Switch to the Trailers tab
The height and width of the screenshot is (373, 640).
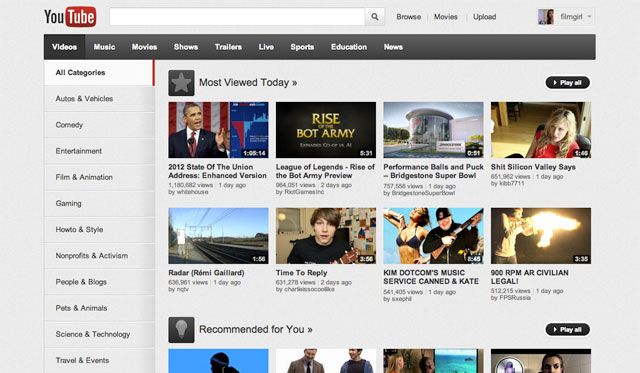(228, 47)
